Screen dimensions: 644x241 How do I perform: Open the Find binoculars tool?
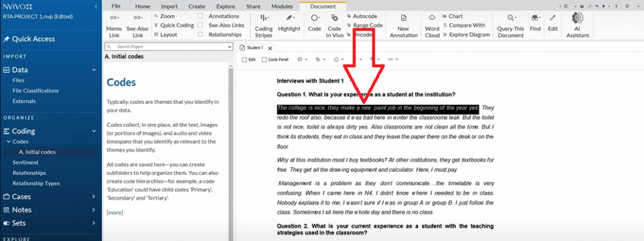pyautogui.click(x=535, y=24)
